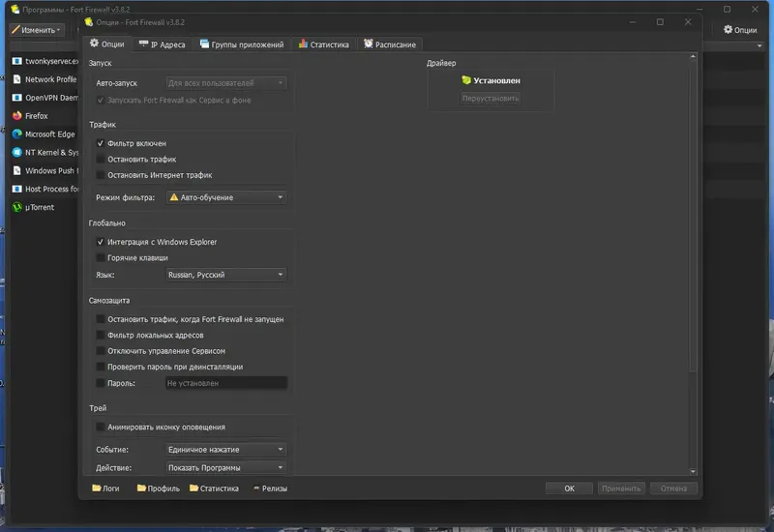Screen dimensions: 774x532
Task: Click the small arrow below Опции in Программы window
Action: coord(759,45)
